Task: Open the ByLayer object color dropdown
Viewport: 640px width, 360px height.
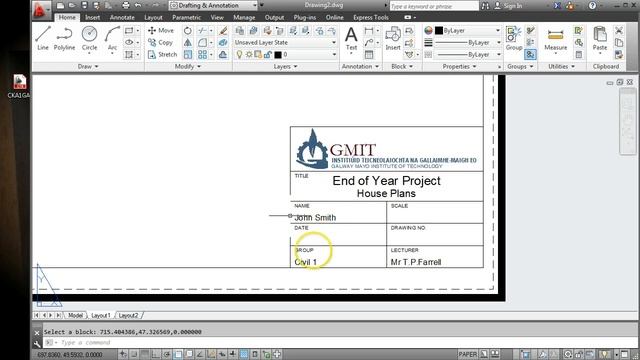Action: tap(468, 31)
